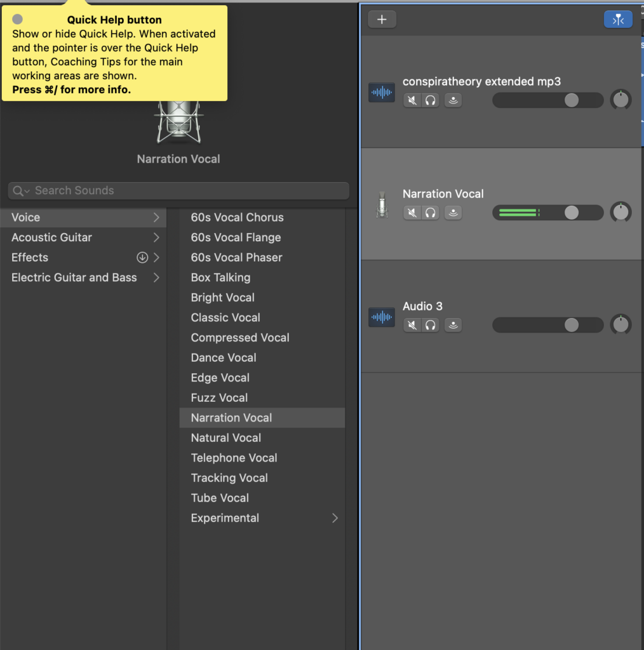Choose the 60s Vocal Flange patch

(262, 237)
